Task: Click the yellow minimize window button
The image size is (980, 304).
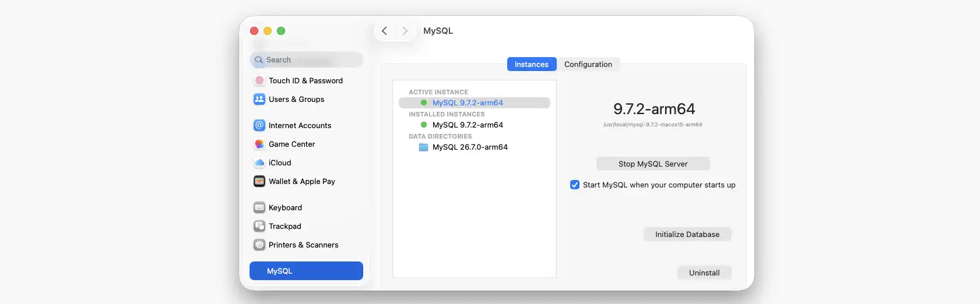Action: [268, 31]
